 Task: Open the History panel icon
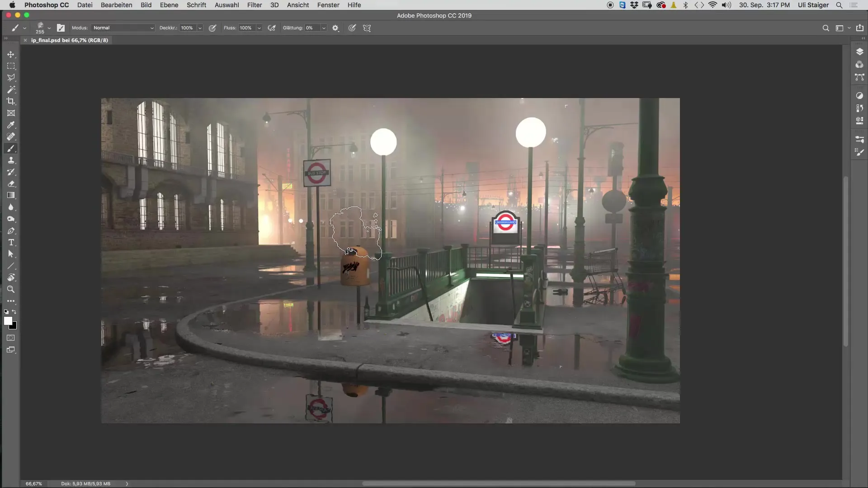pyautogui.click(x=859, y=108)
